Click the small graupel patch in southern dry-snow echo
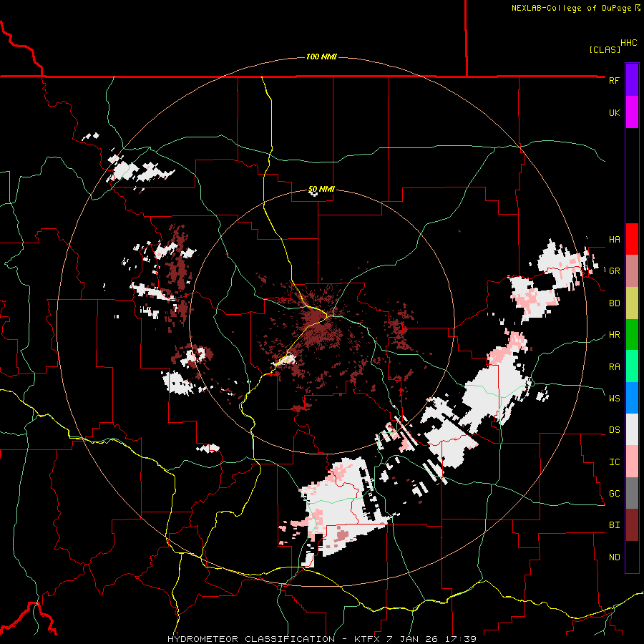The height and width of the screenshot is (644, 644). (342, 535)
